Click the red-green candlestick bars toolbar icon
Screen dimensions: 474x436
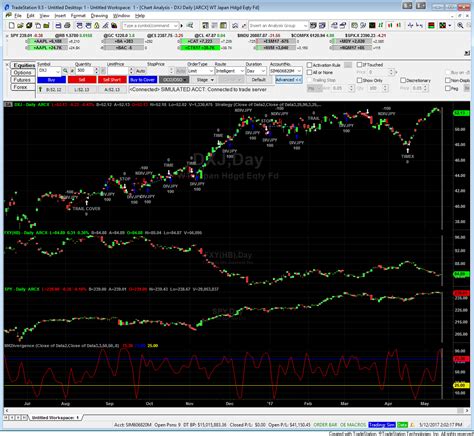tap(389, 25)
